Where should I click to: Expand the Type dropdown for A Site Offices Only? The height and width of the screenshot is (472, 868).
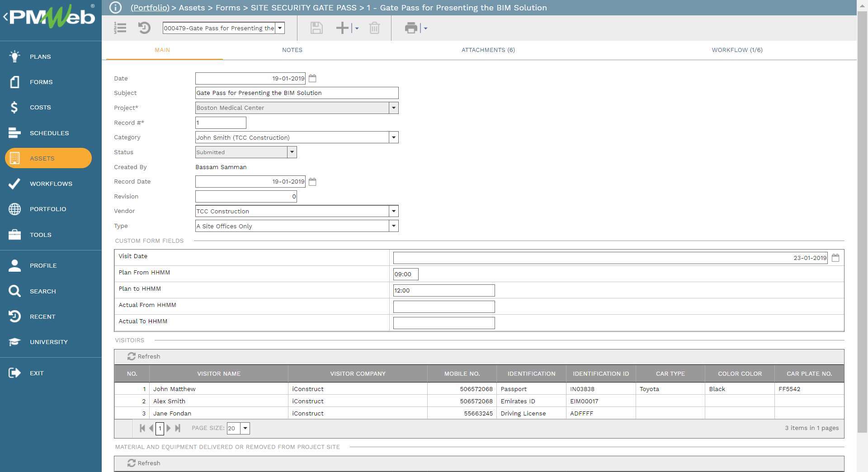[393, 226]
